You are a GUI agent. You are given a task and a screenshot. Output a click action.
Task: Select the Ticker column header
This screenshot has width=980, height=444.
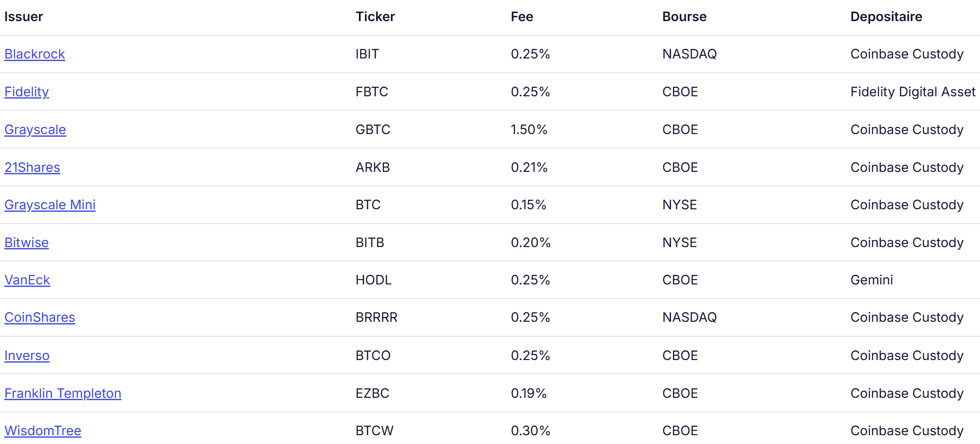click(x=375, y=17)
